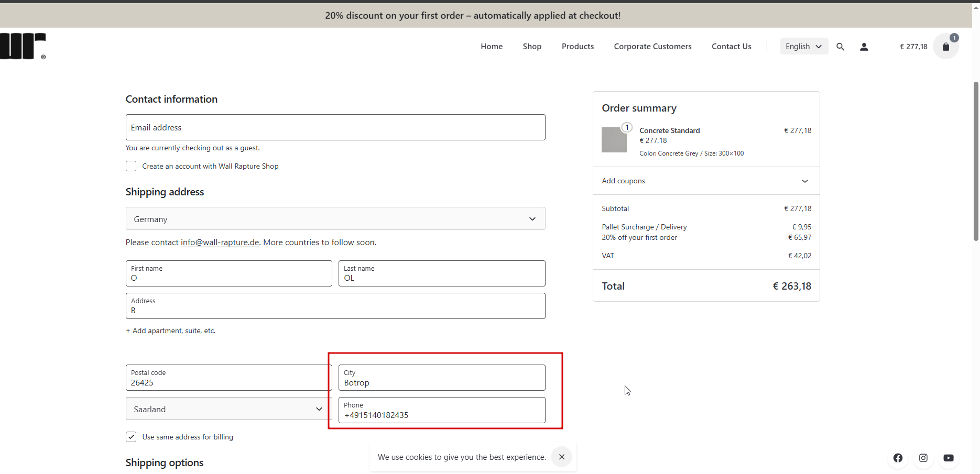The width and height of the screenshot is (980, 474).
Task: Go to the Shop menu item
Action: click(x=532, y=47)
